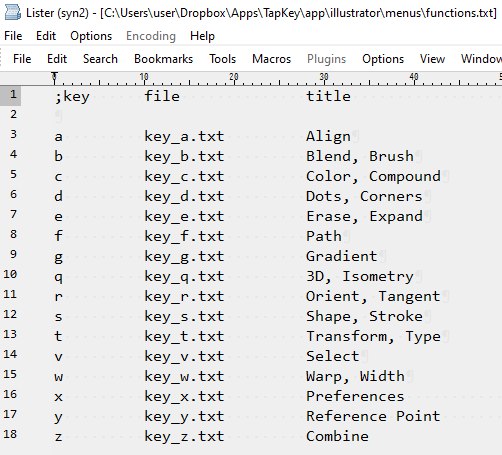The height and width of the screenshot is (455, 502).
Task: Click the text 'Color, Compound'
Action: click(373, 177)
